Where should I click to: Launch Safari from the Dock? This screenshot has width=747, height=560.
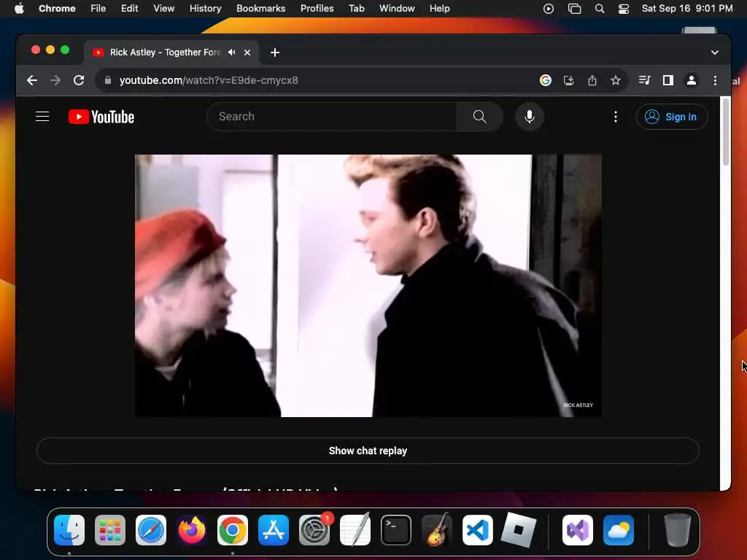pyautogui.click(x=151, y=529)
